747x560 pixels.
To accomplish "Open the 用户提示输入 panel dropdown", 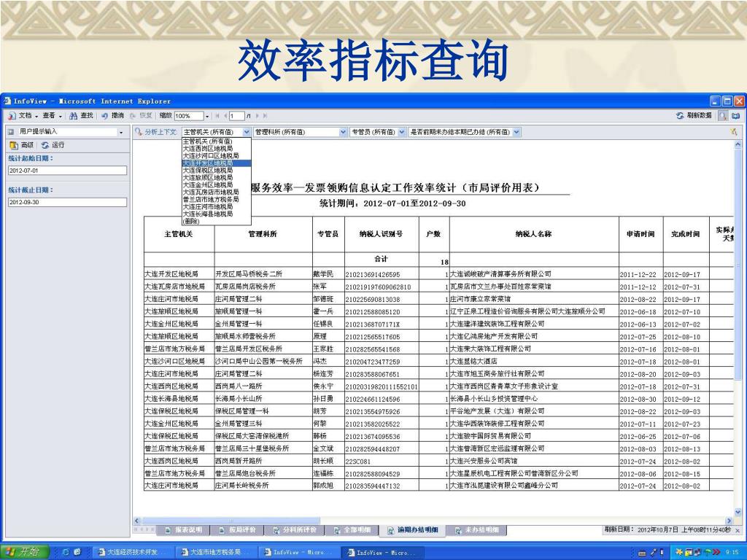I will (121, 132).
